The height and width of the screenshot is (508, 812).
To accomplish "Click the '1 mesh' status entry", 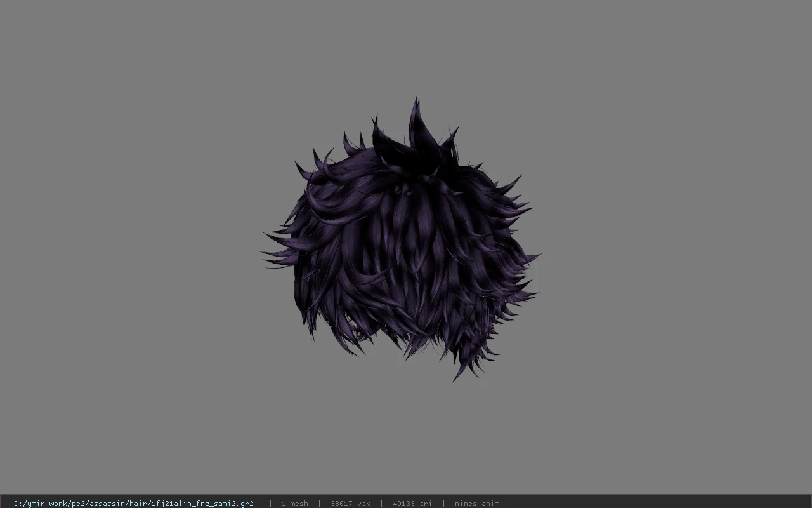I will click(x=295, y=504).
